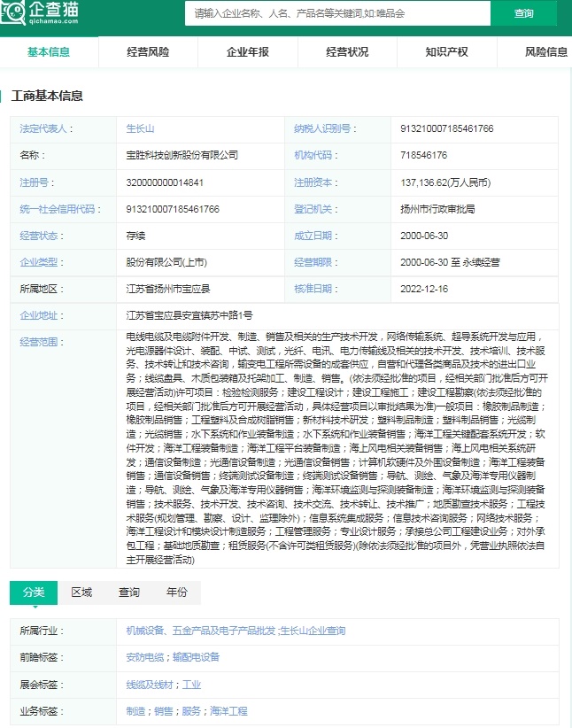Image resolution: width=572 pixels, height=728 pixels.
Task: Switch to the 年份 tab
Action: coord(177,592)
